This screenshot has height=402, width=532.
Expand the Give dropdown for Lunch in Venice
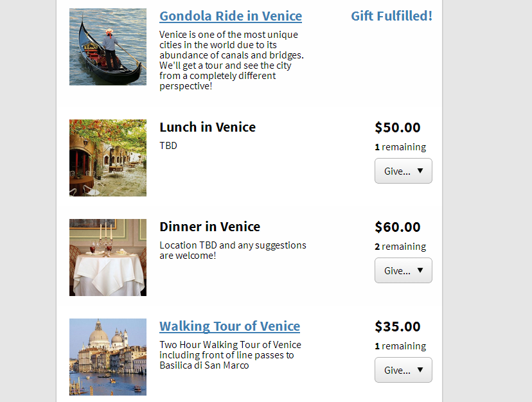[403, 171]
